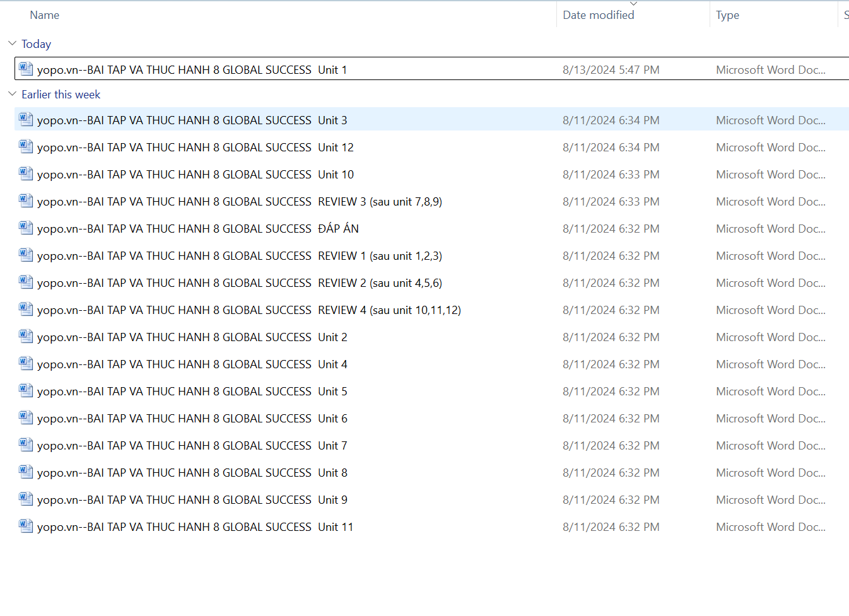
Task: Sort by the Name column header
Action: 45,15
